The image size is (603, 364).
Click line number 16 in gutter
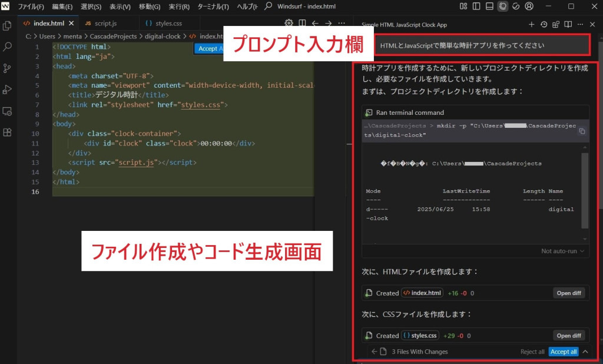coord(35,191)
